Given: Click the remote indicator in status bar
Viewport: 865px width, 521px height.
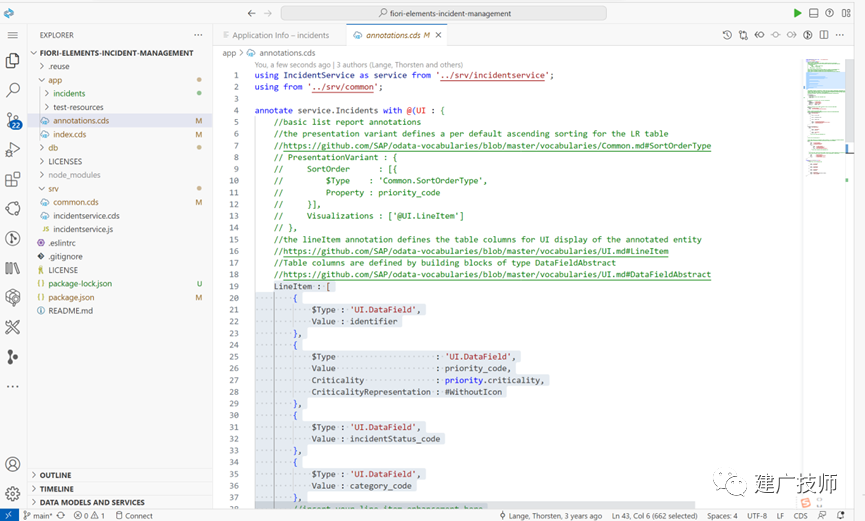Looking at the screenshot, I should tap(9, 515).
